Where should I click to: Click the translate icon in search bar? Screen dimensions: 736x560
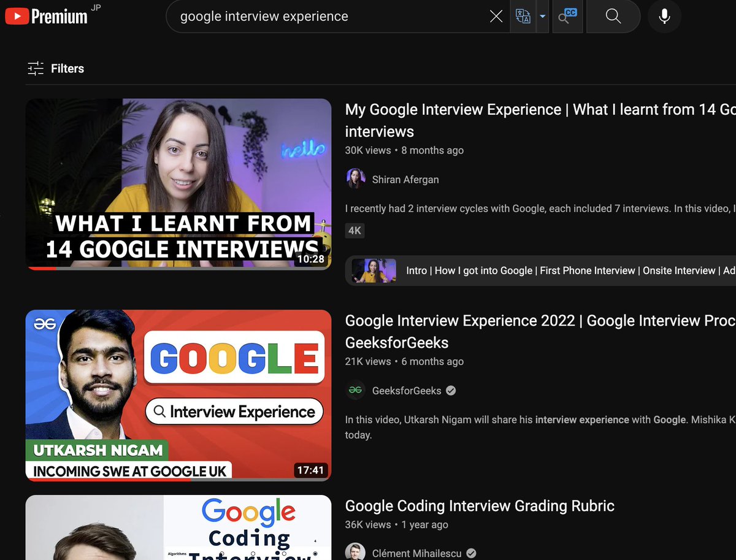[523, 17]
